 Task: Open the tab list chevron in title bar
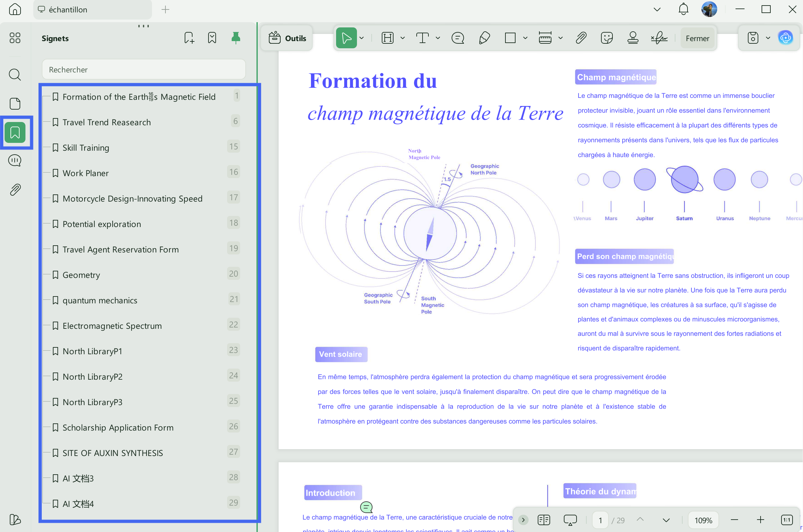pyautogui.click(x=657, y=9)
